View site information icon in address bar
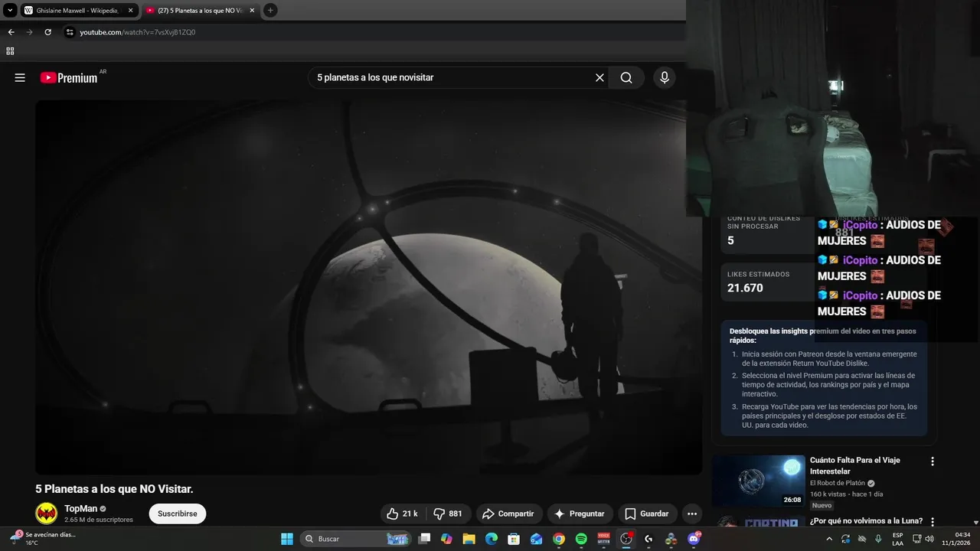The width and height of the screenshot is (980, 551). (70, 32)
